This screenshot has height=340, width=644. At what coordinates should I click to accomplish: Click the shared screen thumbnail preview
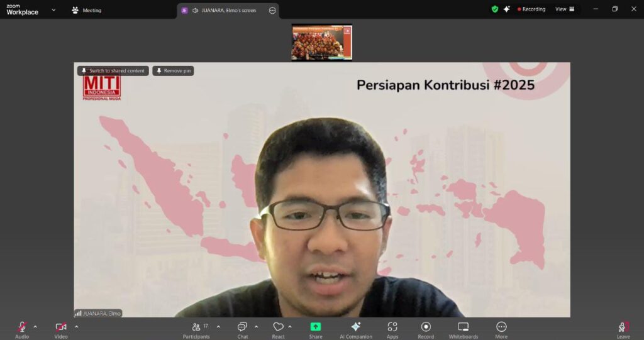pyautogui.click(x=321, y=42)
